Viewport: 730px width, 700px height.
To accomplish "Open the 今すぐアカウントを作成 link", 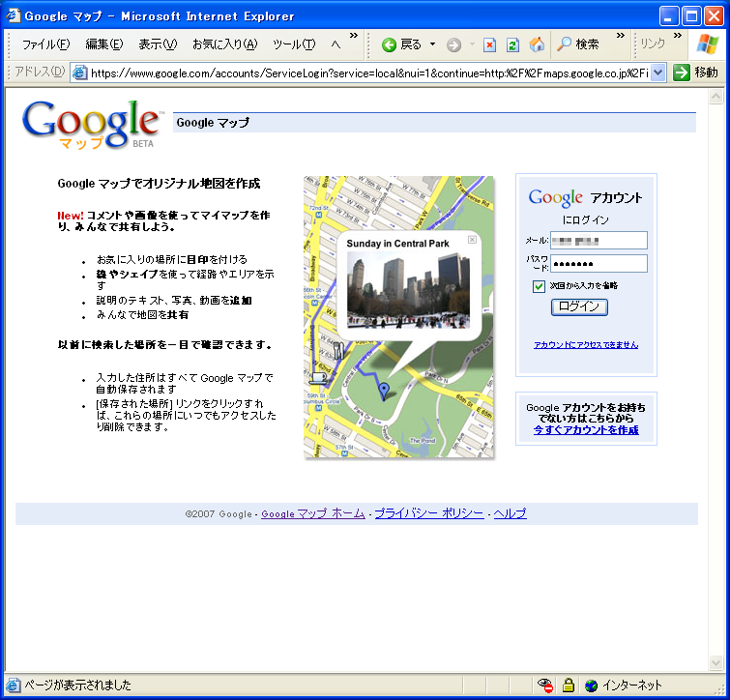I will click(586, 430).
